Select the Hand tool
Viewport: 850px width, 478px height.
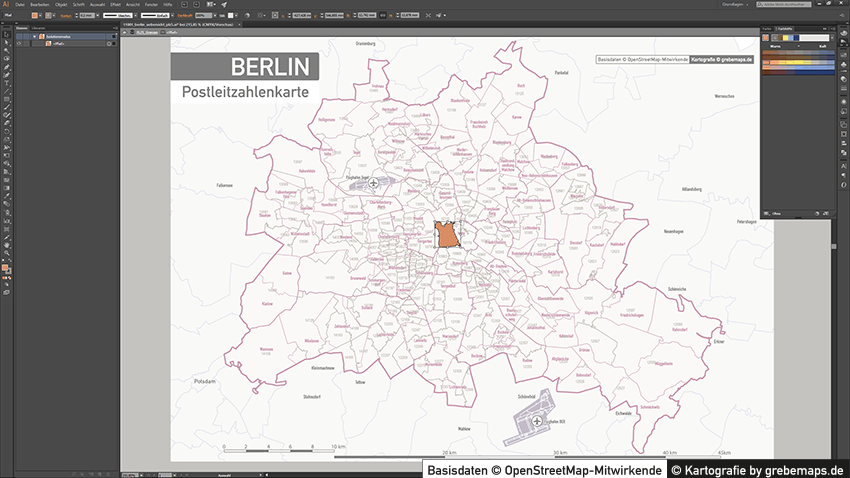(x=7, y=244)
